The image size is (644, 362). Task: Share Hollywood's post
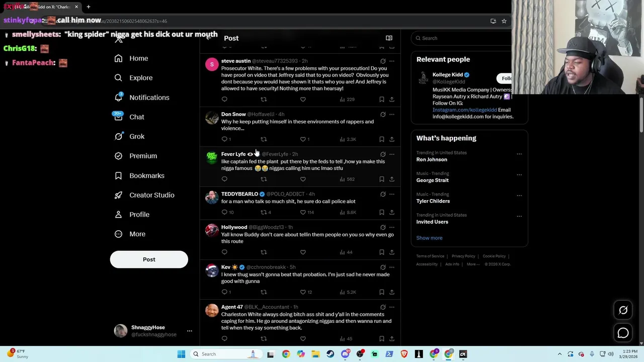[392, 252]
